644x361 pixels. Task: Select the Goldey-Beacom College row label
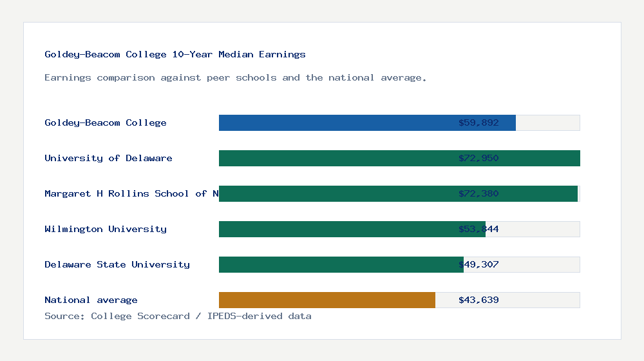coord(106,122)
